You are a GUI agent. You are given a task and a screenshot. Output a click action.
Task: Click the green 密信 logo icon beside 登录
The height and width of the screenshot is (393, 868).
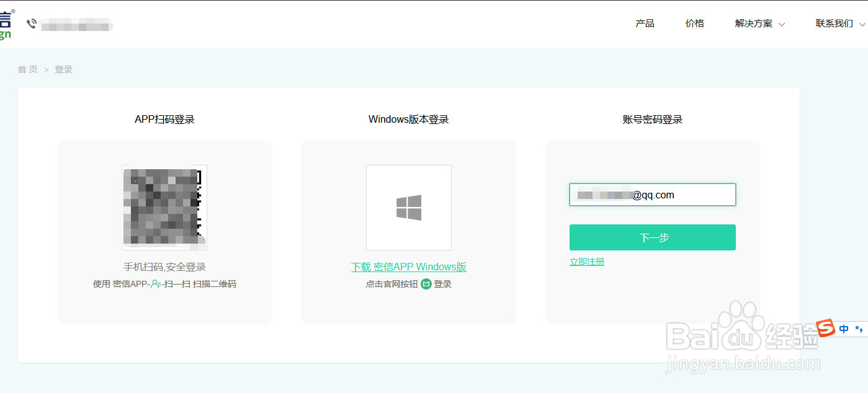click(x=426, y=284)
